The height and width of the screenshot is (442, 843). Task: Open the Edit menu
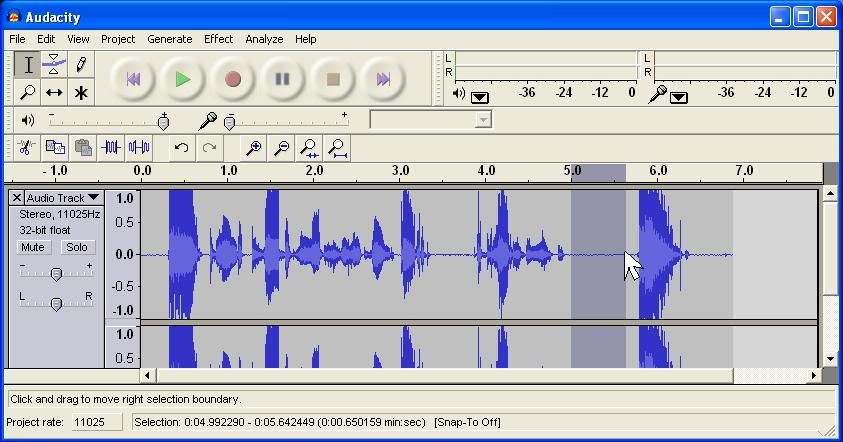click(x=46, y=39)
